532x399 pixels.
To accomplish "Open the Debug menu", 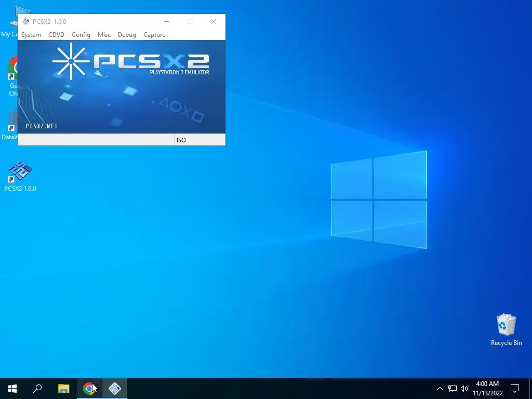I will pos(127,35).
